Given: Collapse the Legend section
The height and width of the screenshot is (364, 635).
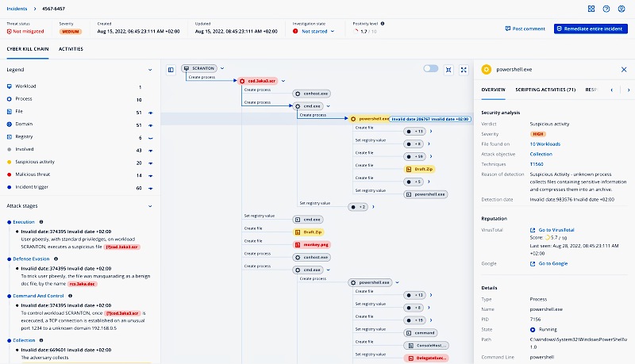Looking at the screenshot, I should tap(150, 70).
